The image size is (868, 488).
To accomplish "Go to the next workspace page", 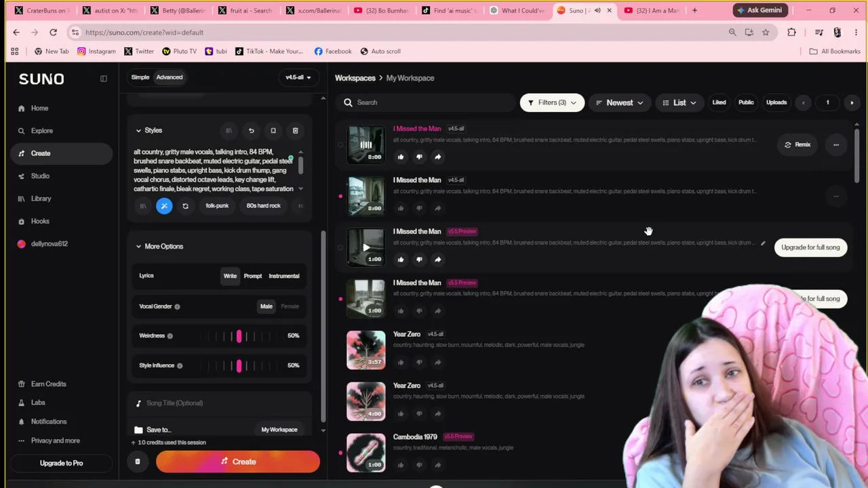I will tap(852, 102).
